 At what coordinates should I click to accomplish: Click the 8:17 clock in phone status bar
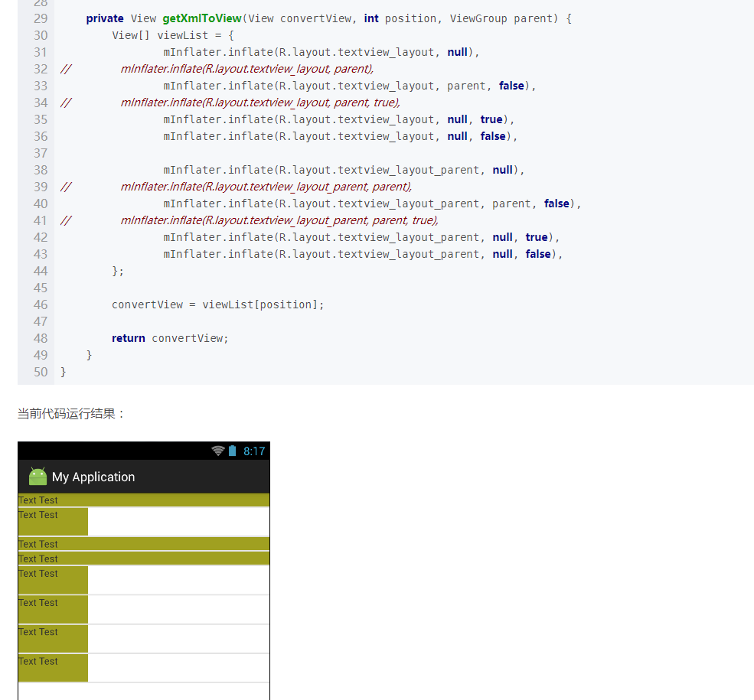click(x=254, y=451)
